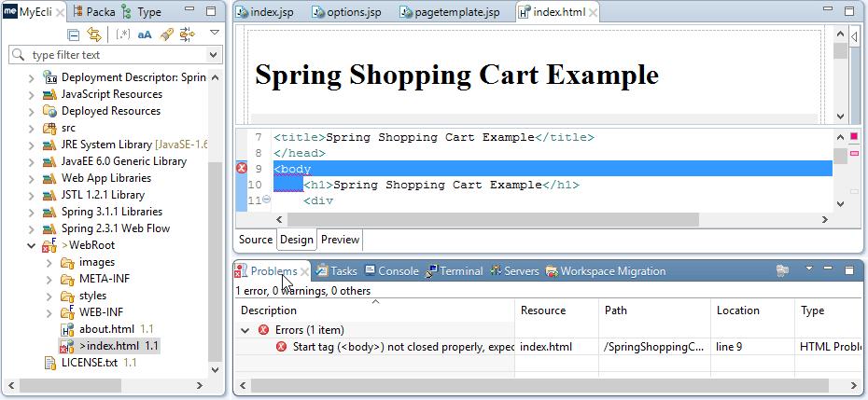Select LICENSE.txt file icon
Viewport: 868px width, 400px height.
49,363
